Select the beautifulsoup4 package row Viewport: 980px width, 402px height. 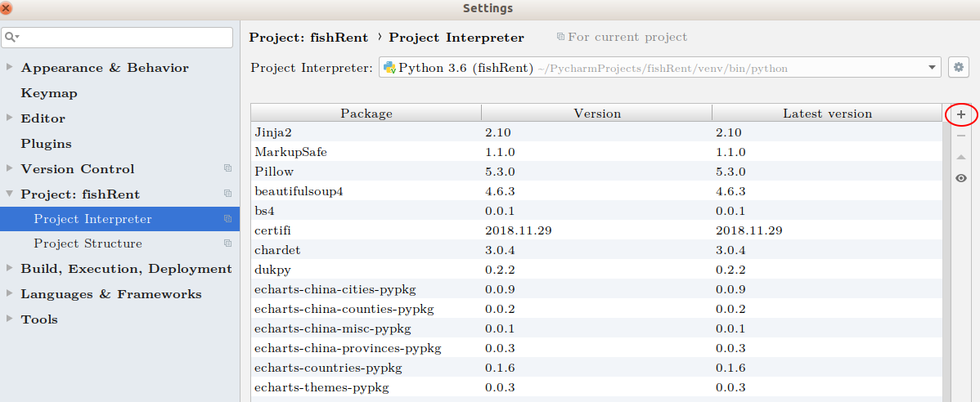(x=299, y=191)
